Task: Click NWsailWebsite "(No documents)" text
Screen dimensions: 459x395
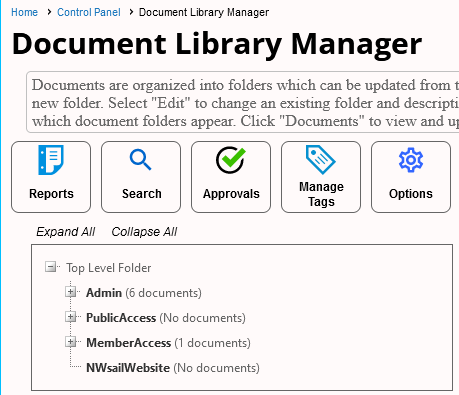Action: [x=216, y=368]
